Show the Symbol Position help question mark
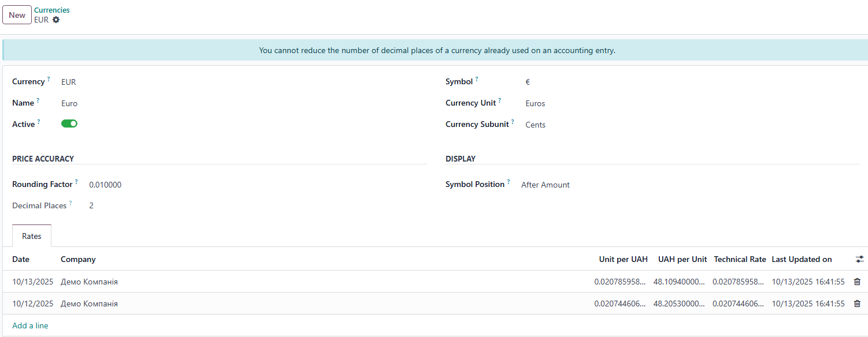Image resolution: width=868 pixels, height=337 pixels. click(509, 182)
